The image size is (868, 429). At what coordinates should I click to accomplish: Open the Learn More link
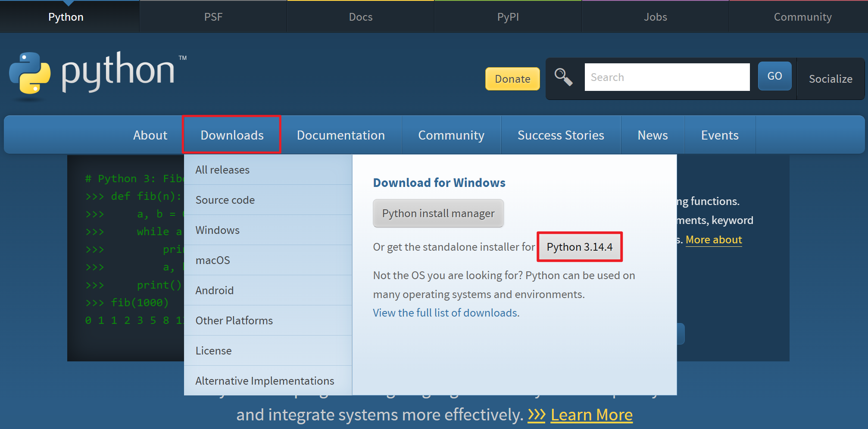(592, 415)
